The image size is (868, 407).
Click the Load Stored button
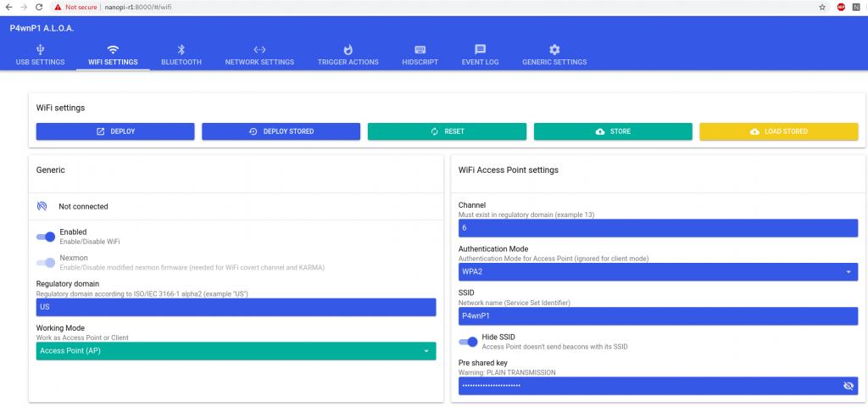pos(778,131)
